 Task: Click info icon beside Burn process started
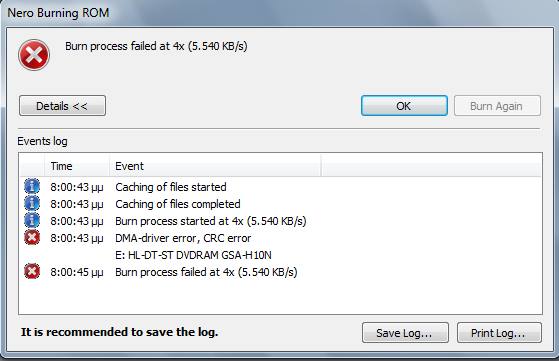click(32, 221)
